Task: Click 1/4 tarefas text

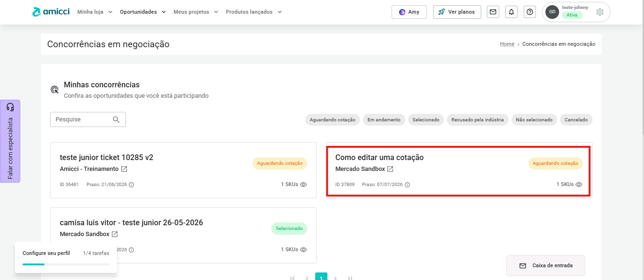Action: [96, 253]
